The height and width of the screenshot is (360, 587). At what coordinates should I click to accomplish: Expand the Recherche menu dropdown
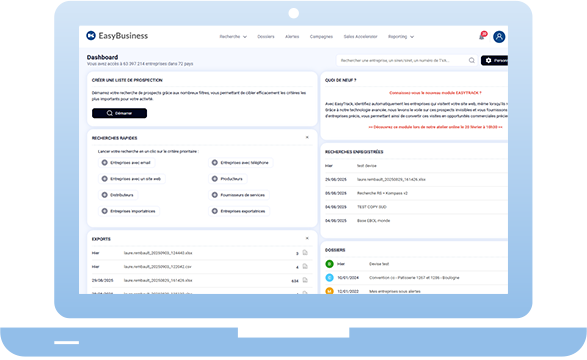[233, 37]
